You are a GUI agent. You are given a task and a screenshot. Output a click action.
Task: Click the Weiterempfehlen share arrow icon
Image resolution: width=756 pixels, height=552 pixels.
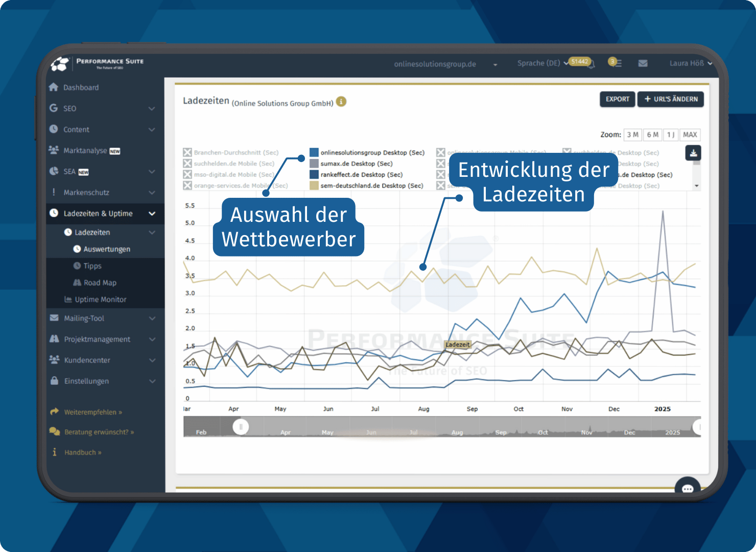pyautogui.click(x=54, y=411)
